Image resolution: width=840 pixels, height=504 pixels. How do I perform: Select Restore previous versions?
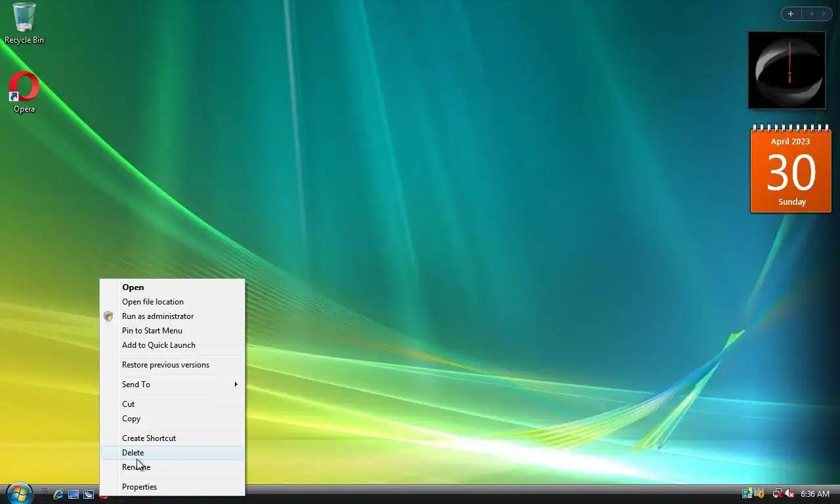click(172, 365)
